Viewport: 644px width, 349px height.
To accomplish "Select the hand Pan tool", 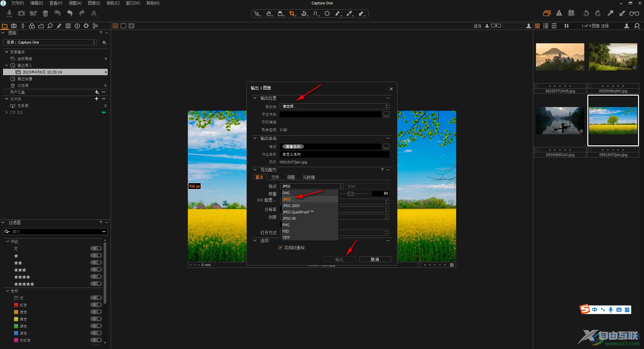I will pos(269,14).
